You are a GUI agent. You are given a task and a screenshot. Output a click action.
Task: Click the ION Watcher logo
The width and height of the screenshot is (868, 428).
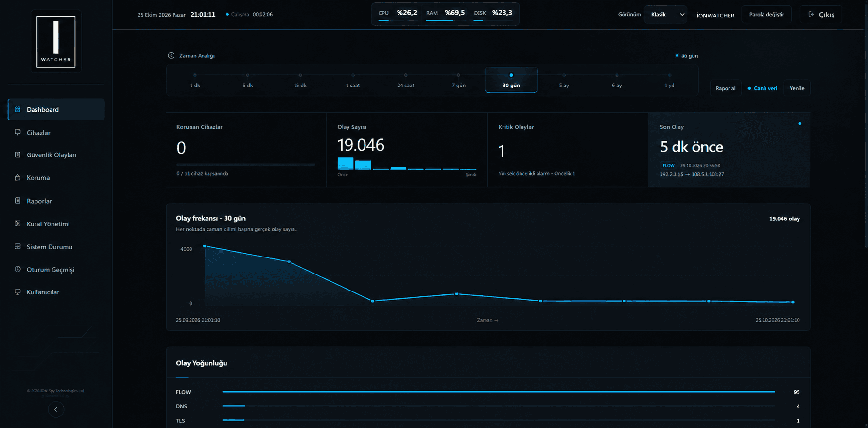pos(56,41)
